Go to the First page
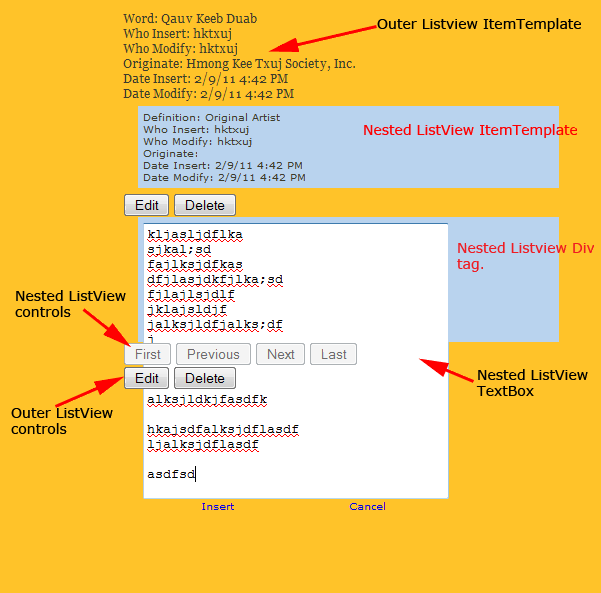601x593 pixels. click(x=147, y=354)
